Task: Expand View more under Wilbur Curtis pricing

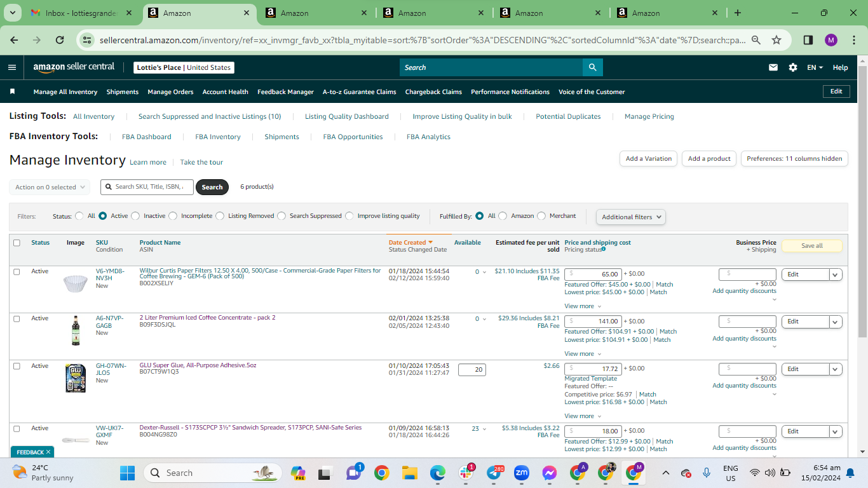Action: 581,306
